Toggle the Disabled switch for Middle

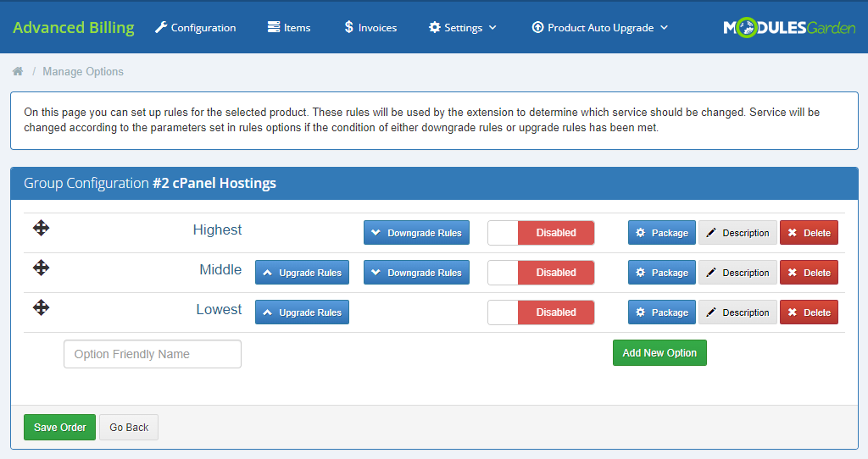541,273
